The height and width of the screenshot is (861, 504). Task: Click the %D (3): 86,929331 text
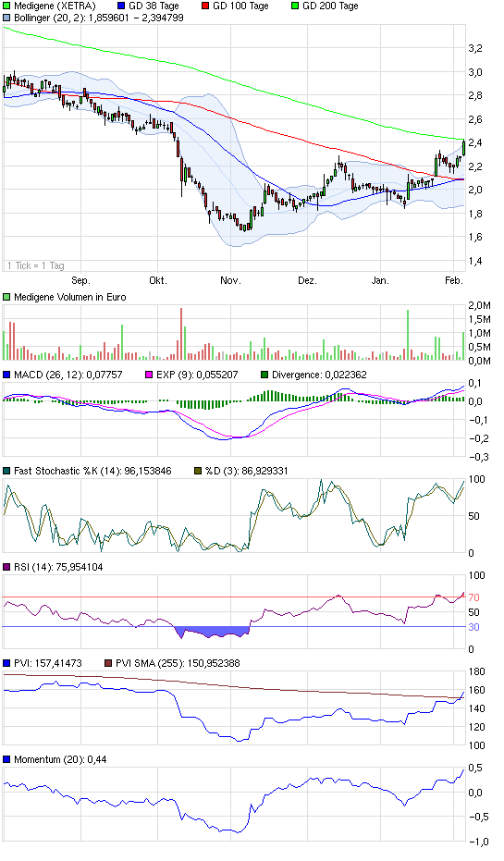[x=246, y=471]
